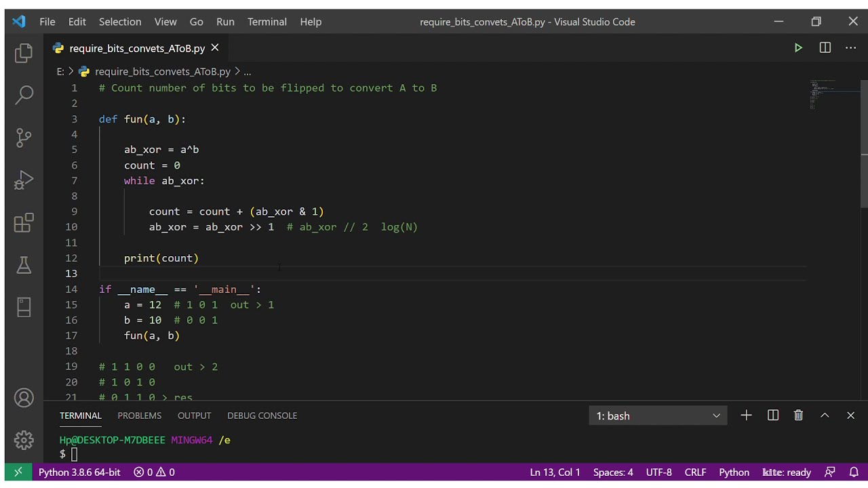
Task: Click the terminal prompt input
Action: 75,454
